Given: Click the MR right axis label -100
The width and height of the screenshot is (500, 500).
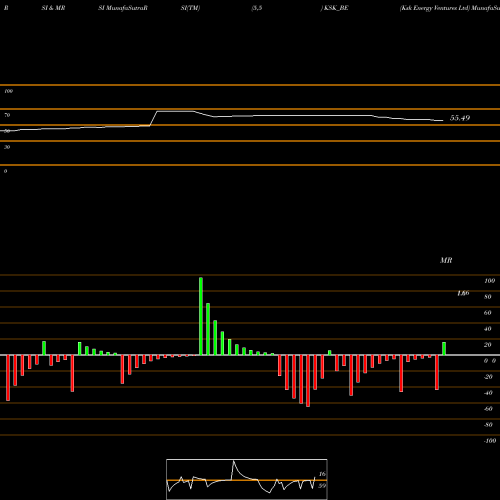Looking at the screenshot, I should pyautogui.click(x=490, y=441).
